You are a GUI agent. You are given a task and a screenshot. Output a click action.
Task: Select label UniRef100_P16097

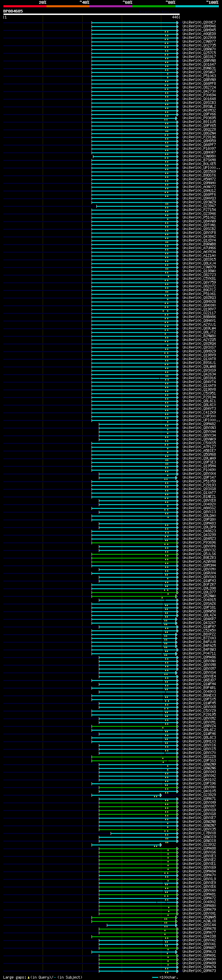(199, 148)
